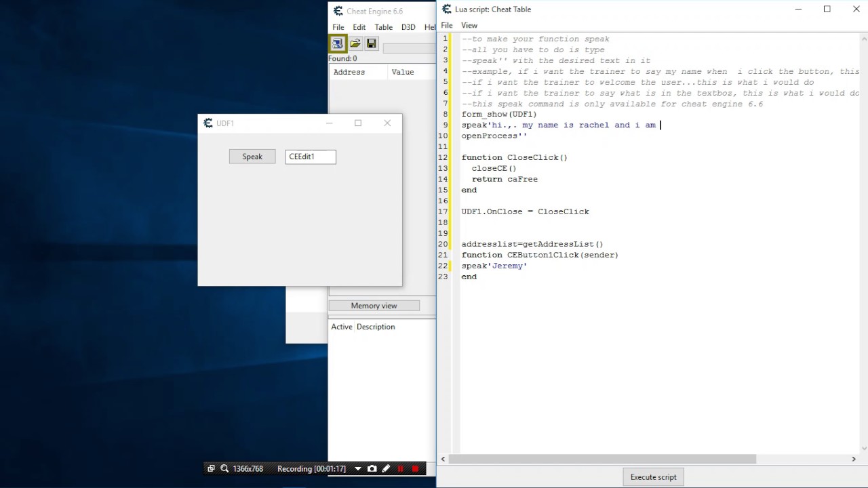
Task: Click the Cheat Engine open process icon
Action: [x=338, y=43]
